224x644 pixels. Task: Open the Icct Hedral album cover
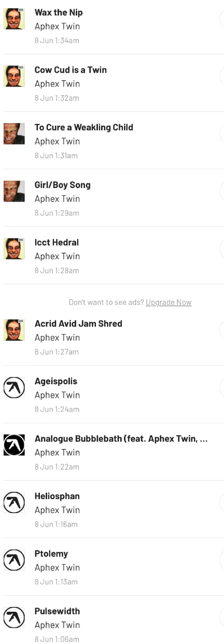click(14, 249)
